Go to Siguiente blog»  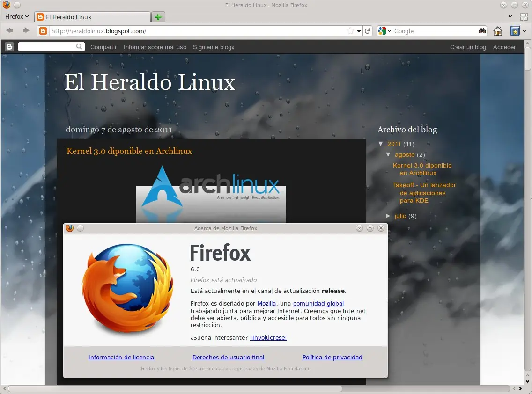pyautogui.click(x=214, y=47)
